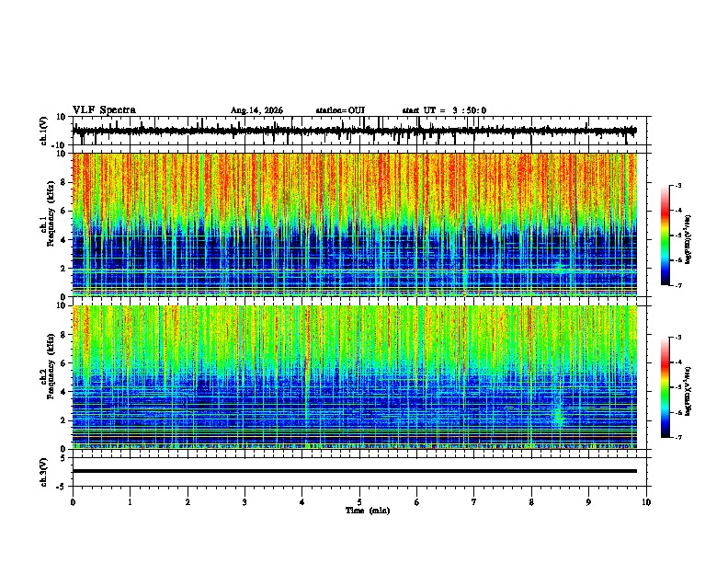Click the "-5" tick on ch.3(V) axis
Image resolution: width=728 pixels, height=563 pixels.
point(63,487)
